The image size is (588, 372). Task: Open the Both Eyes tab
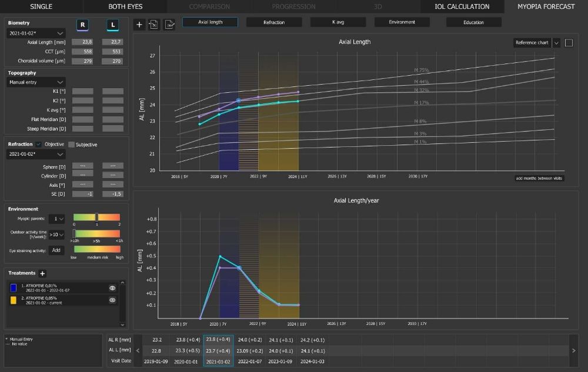[125, 6]
